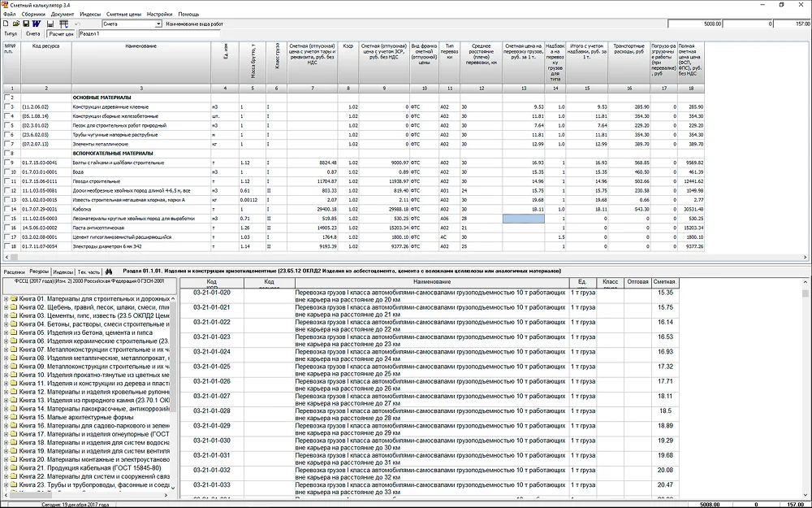Click the Наименование column header in upper table
The height and width of the screenshot is (508, 812).
pyautogui.click(x=140, y=63)
